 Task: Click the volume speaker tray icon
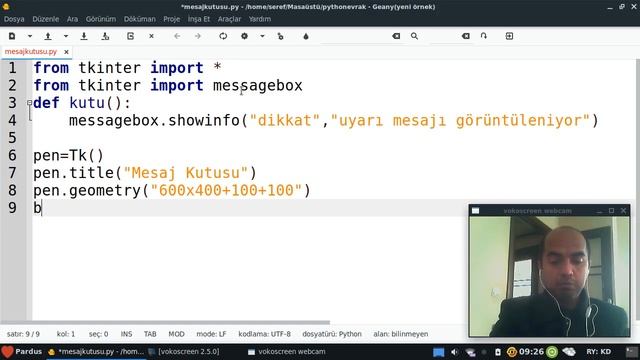point(454,352)
